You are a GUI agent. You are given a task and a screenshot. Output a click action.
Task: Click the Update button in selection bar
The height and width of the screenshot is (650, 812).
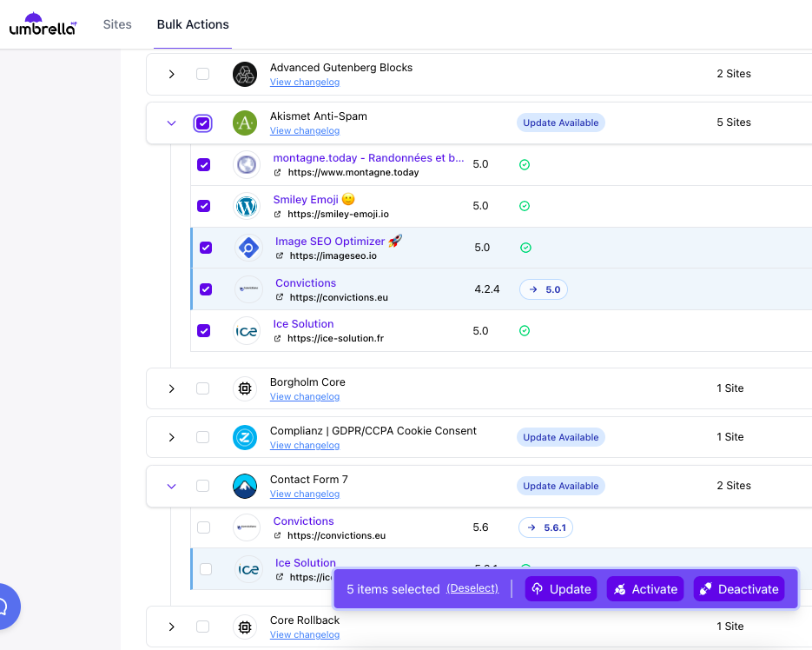561,589
